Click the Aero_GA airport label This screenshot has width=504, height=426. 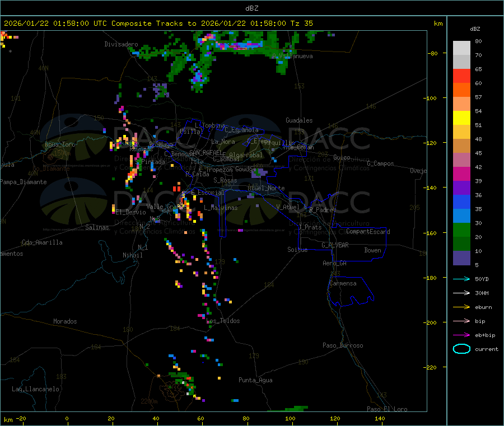click(334, 263)
